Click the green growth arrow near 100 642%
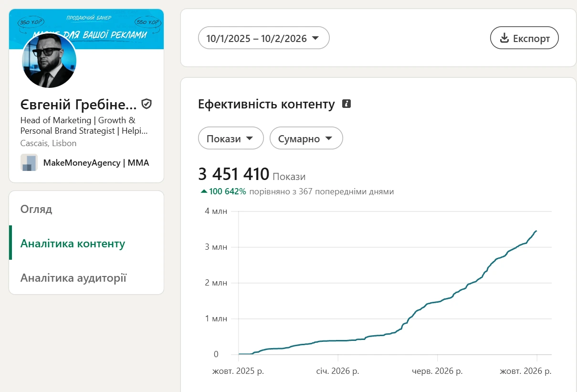The width and height of the screenshot is (577, 392). coord(204,191)
